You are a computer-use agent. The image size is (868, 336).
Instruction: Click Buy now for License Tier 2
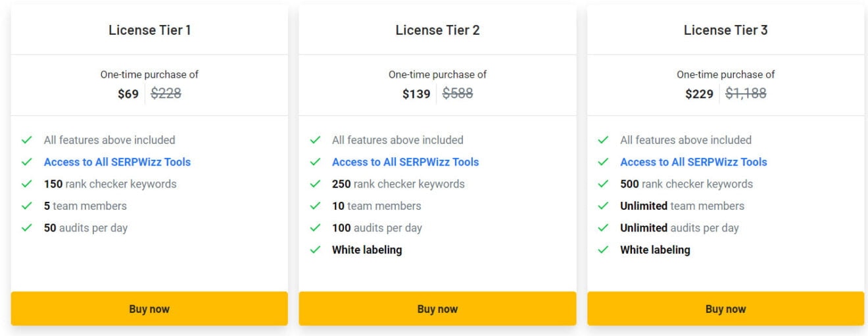pos(437,309)
